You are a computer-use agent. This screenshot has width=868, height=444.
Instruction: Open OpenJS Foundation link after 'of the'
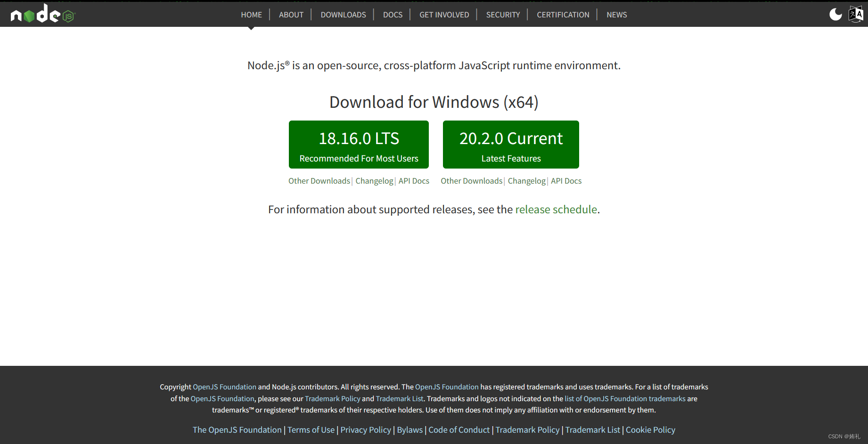pyautogui.click(x=222, y=398)
